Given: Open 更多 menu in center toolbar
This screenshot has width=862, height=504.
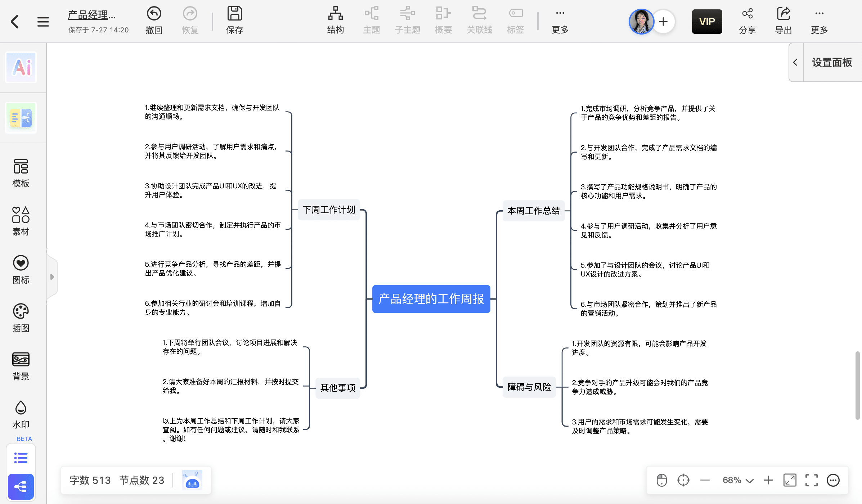Looking at the screenshot, I should [x=560, y=21].
